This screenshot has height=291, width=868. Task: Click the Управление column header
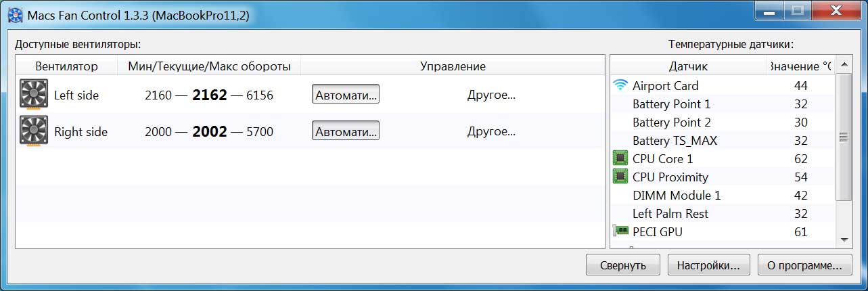(453, 66)
